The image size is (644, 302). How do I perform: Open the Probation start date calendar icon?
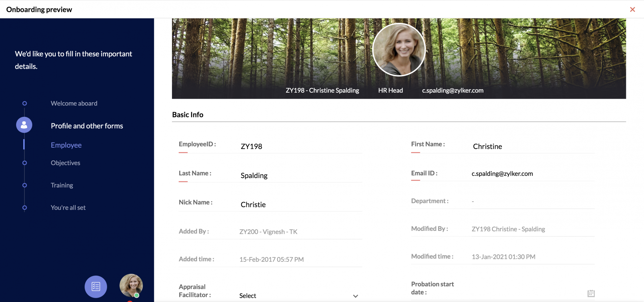591,293
